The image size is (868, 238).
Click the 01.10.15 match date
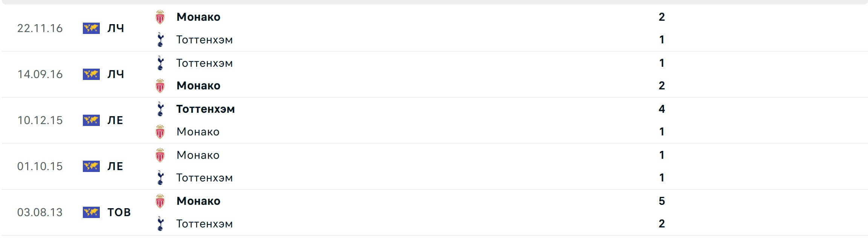(40, 166)
